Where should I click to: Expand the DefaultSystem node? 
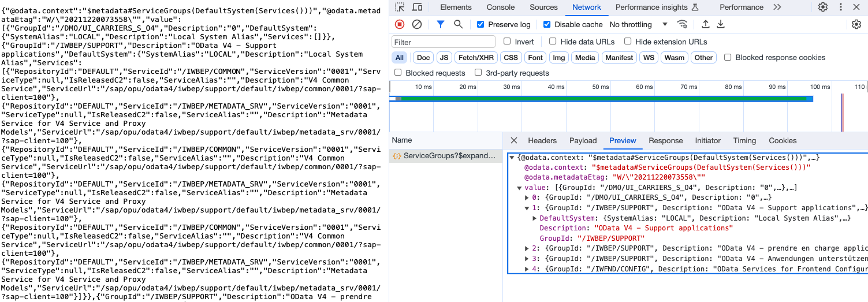534,218
